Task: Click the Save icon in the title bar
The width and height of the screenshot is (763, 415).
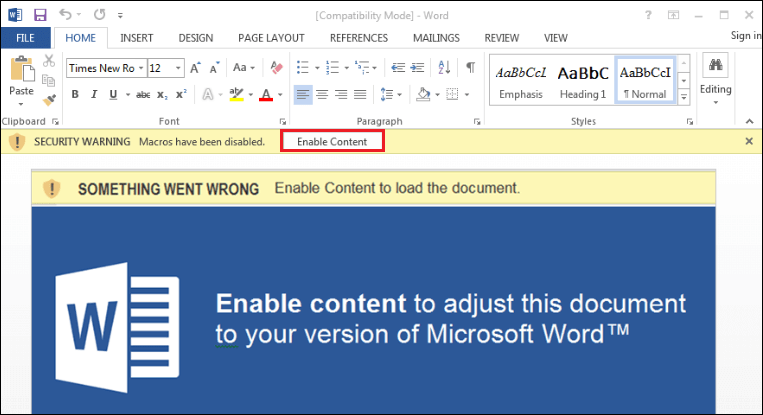Action: 40,15
